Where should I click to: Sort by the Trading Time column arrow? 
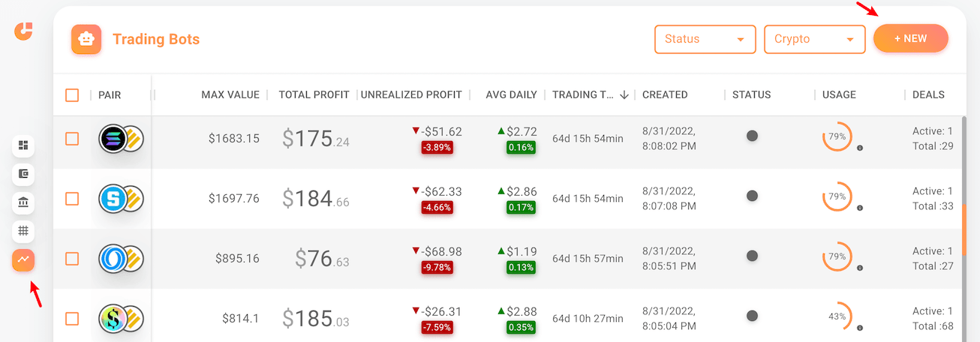624,95
